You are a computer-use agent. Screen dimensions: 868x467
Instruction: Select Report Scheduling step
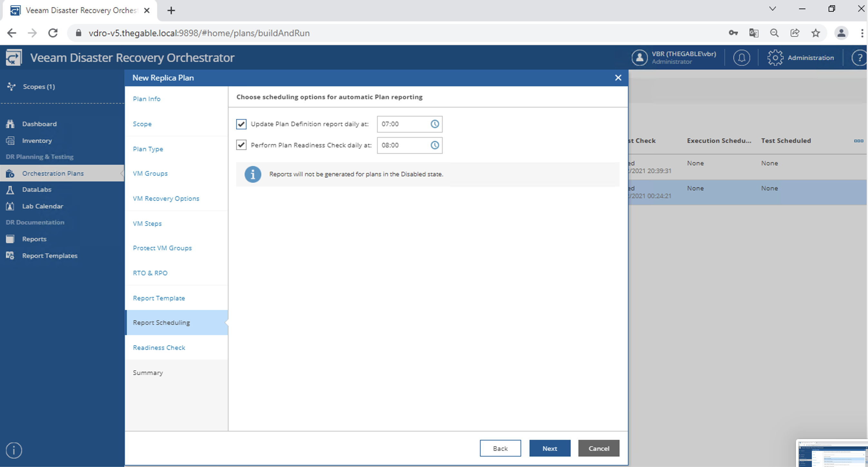coord(177,323)
